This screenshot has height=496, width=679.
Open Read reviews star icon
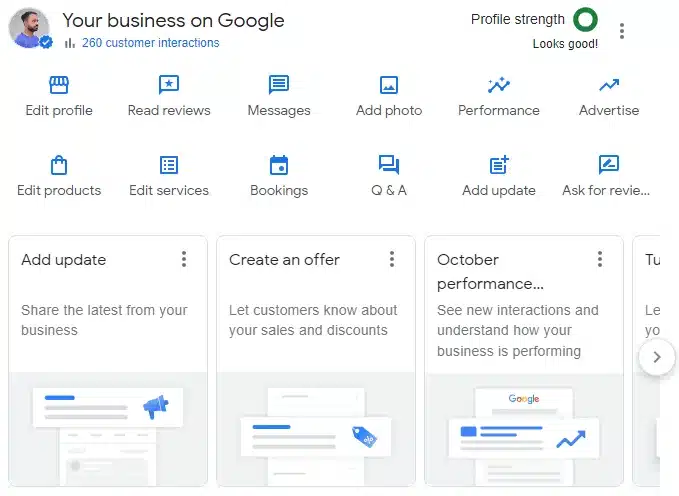click(169, 85)
